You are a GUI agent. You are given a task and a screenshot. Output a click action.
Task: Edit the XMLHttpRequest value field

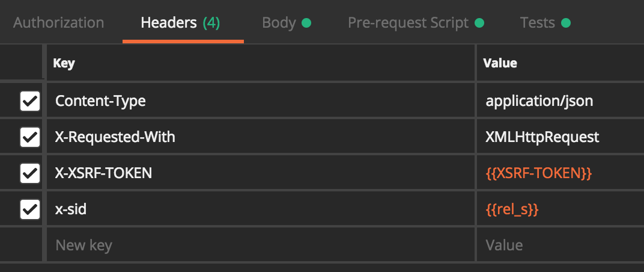coord(560,137)
